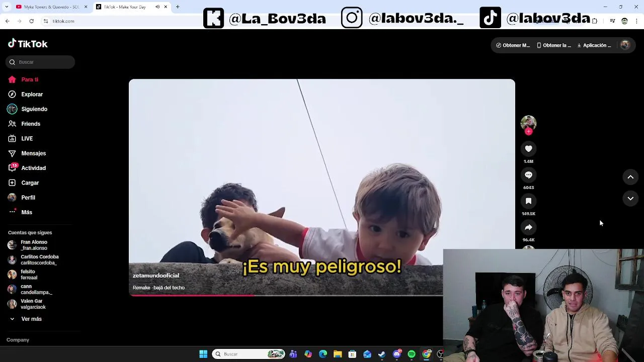The width and height of the screenshot is (644, 362).
Task: Open Carlitos Cordoba's followed account
Action: [x=33, y=259]
